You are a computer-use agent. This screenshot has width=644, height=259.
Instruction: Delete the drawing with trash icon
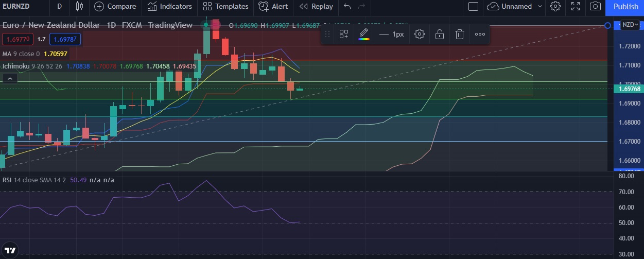[460, 34]
